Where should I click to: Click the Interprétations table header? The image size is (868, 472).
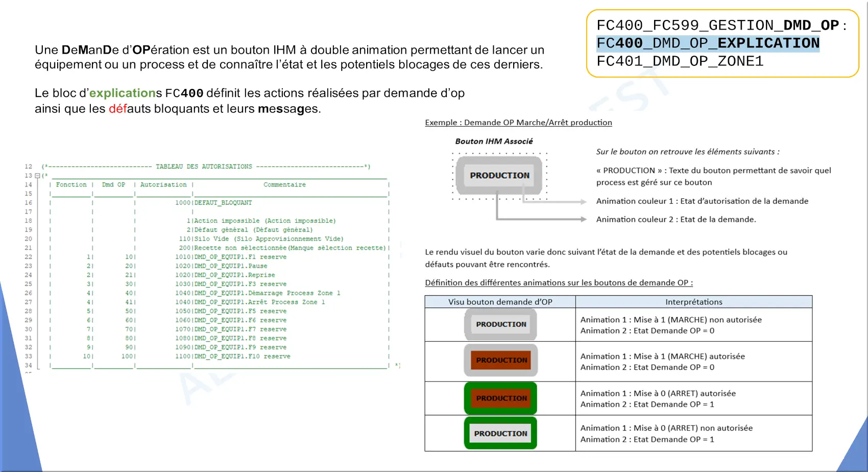pyautogui.click(x=694, y=302)
